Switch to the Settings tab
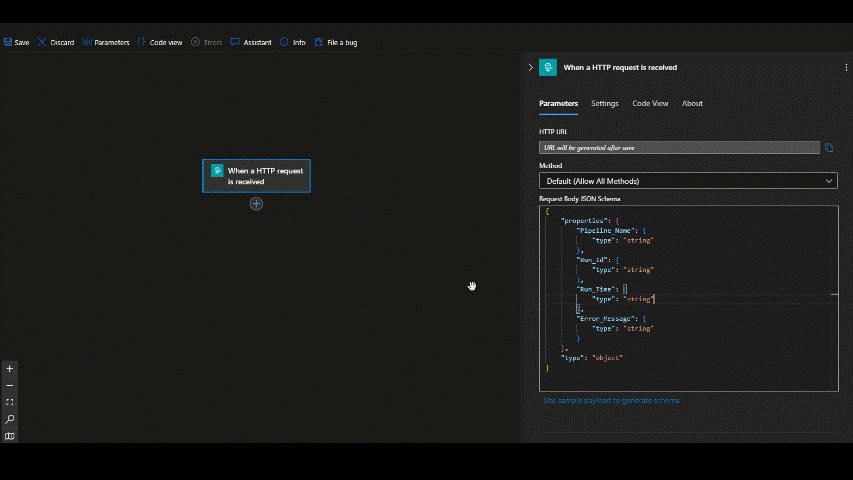Screen dimensions: 853x480 [x=604, y=103]
